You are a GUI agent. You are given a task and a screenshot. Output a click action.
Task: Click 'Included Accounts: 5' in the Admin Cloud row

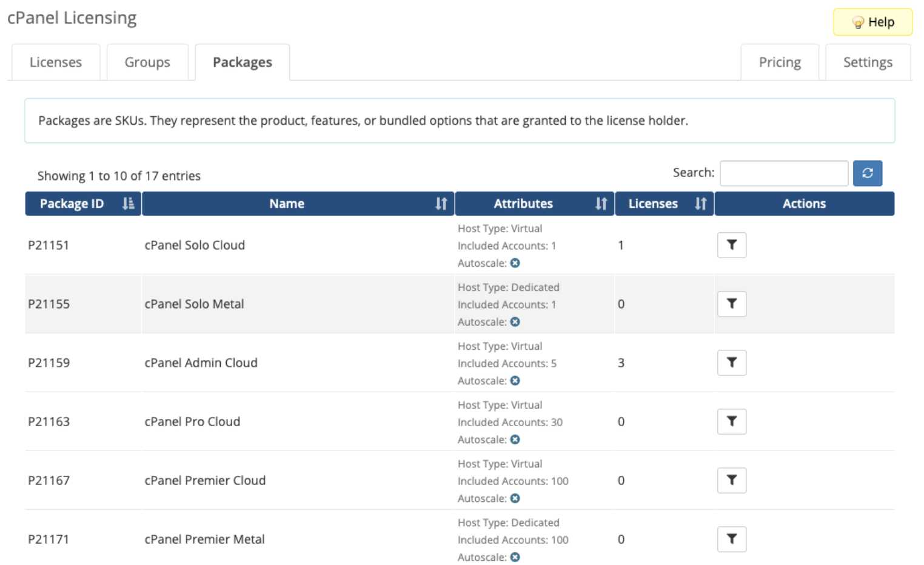pos(507,363)
